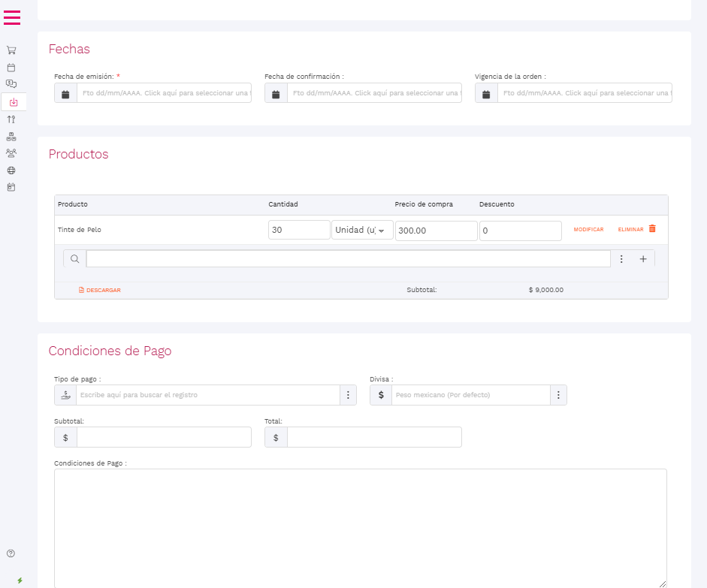Click the help question mark icon
The image size is (707, 588).
pos(11,553)
